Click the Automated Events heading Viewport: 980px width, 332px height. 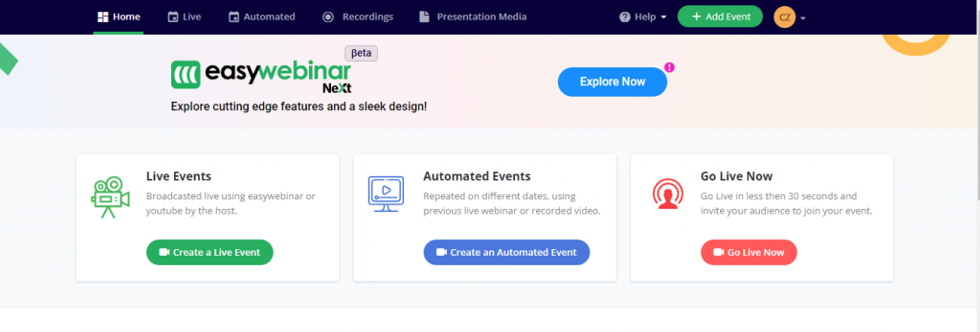tap(477, 176)
